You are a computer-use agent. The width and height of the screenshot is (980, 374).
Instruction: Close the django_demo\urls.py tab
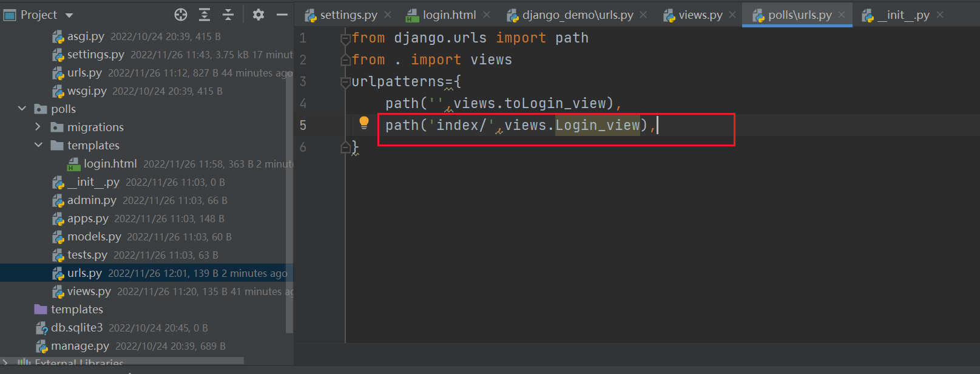click(643, 15)
